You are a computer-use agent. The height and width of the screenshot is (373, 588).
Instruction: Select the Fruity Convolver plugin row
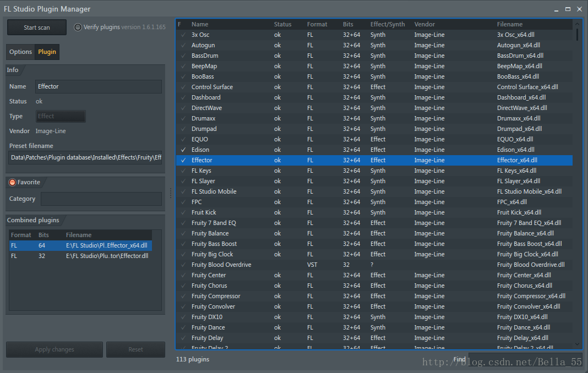tap(374, 306)
